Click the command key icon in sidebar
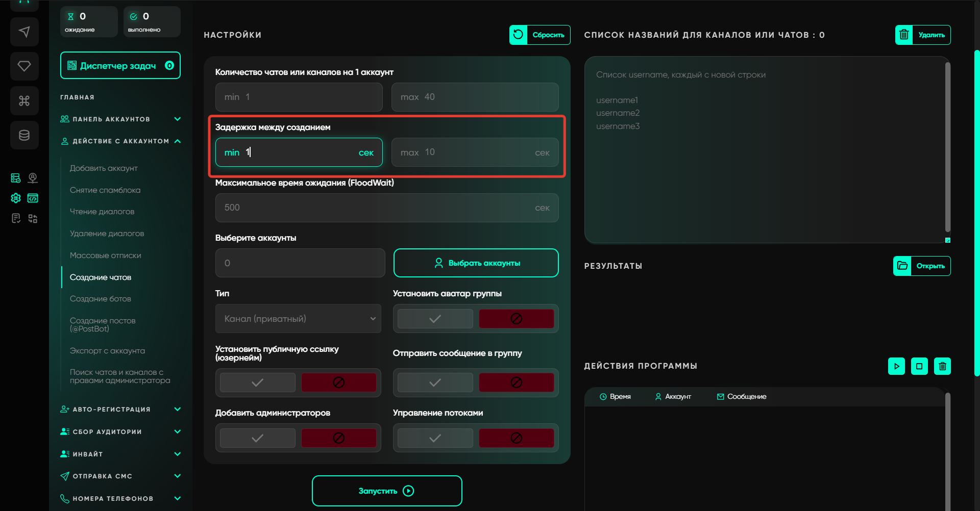This screenshot has width=980, height=511. 24,100
